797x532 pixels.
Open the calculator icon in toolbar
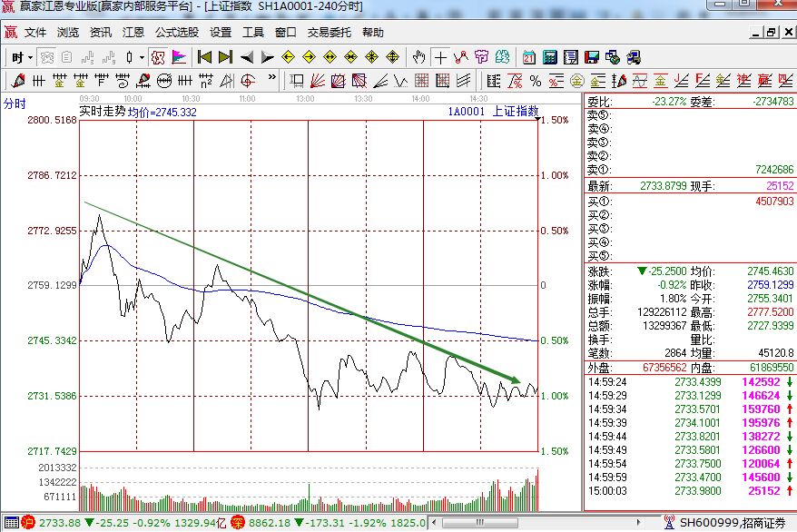coord(549,57)
